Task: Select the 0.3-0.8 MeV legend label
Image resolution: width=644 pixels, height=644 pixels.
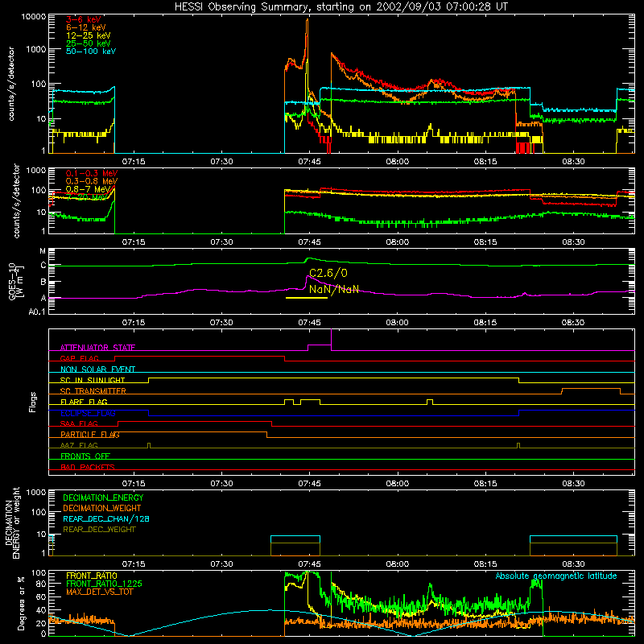Action: [x=92, y=181]
